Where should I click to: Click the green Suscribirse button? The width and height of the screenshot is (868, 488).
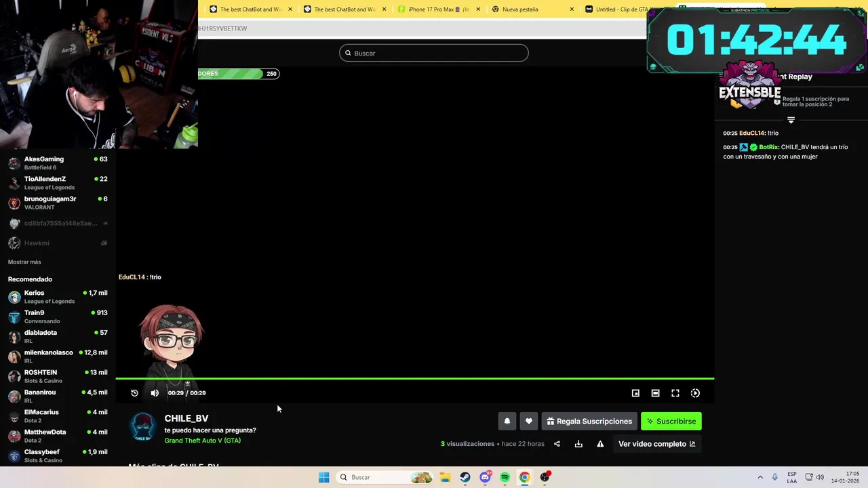[x=671, y=421]
